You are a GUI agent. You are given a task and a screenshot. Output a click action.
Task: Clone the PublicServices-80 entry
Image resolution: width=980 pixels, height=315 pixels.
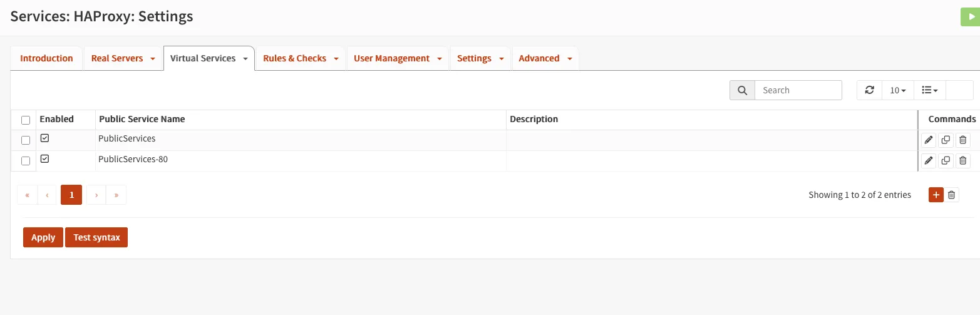tap(946, 161)
